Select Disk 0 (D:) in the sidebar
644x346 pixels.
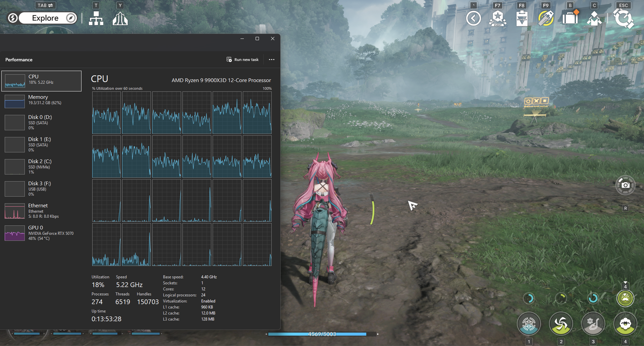tap(42, 122)
